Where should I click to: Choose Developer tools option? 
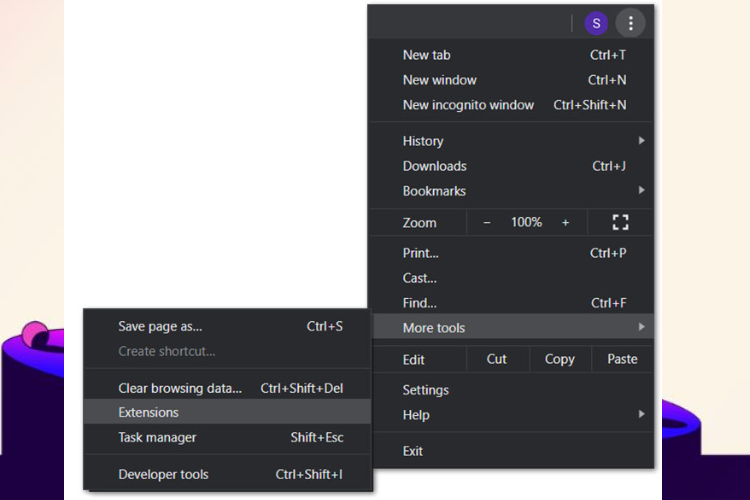tap(227, 474)
